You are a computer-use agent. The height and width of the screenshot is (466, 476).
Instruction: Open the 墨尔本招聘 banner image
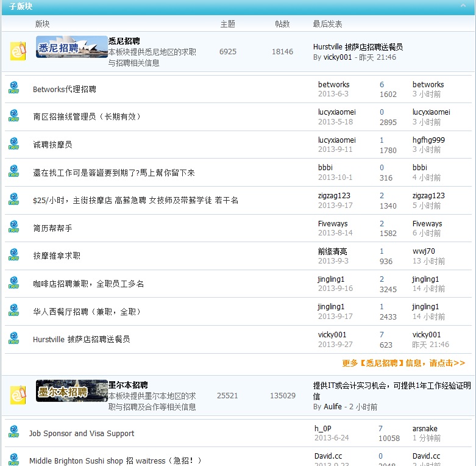(71, 391)
